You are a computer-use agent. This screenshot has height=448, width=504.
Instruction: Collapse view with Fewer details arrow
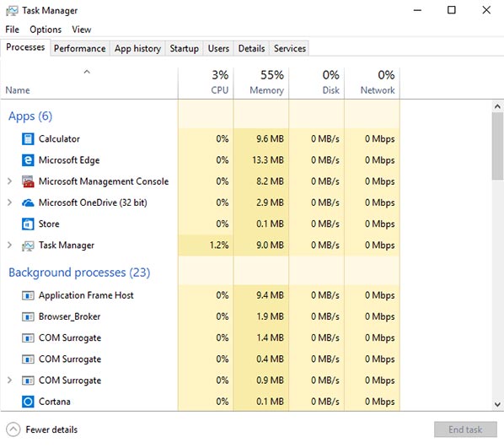click(x=13, y=429)
